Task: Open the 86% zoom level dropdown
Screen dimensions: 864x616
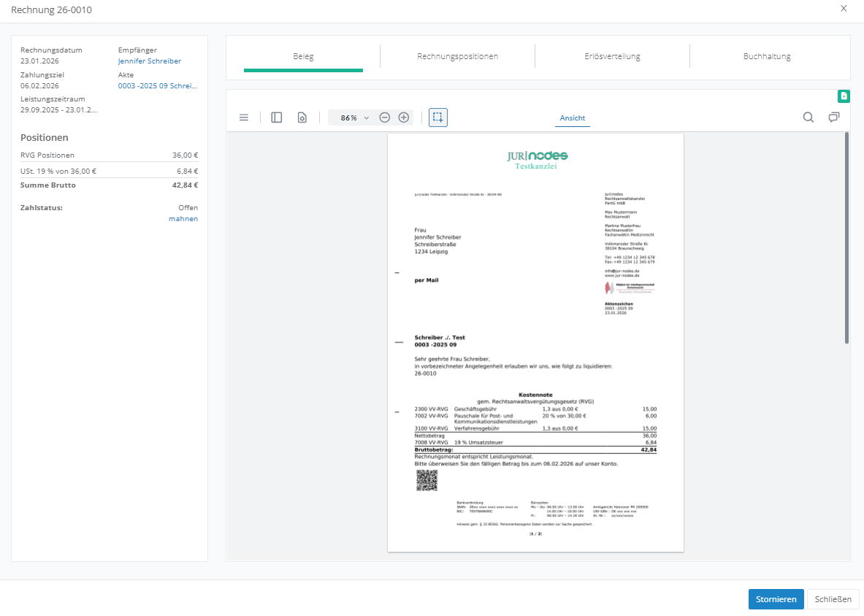Action: point(355,118)
